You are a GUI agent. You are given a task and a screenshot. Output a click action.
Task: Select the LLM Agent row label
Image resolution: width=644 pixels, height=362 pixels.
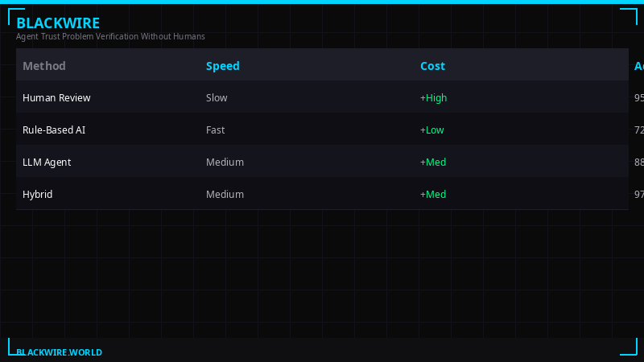click(x=47, y=162)
